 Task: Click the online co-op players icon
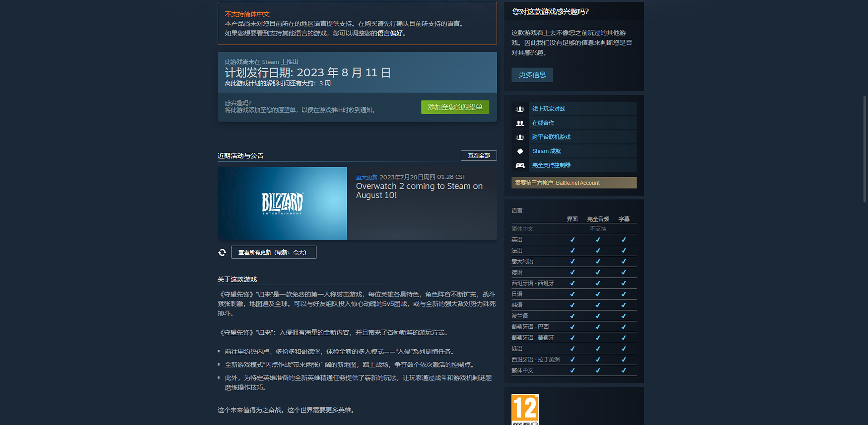tap(520, 123)
